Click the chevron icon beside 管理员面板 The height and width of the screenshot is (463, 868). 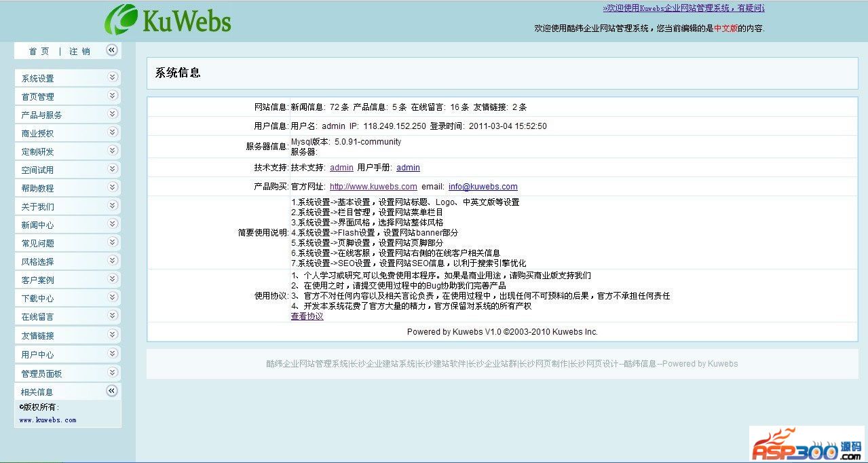(x=113, y=373)
